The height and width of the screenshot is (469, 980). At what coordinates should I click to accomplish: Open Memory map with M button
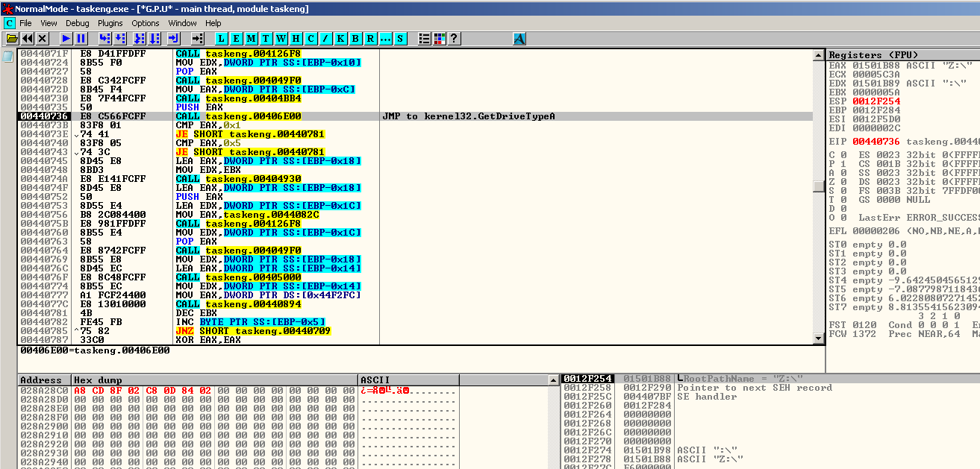click(x=252, y=38)
